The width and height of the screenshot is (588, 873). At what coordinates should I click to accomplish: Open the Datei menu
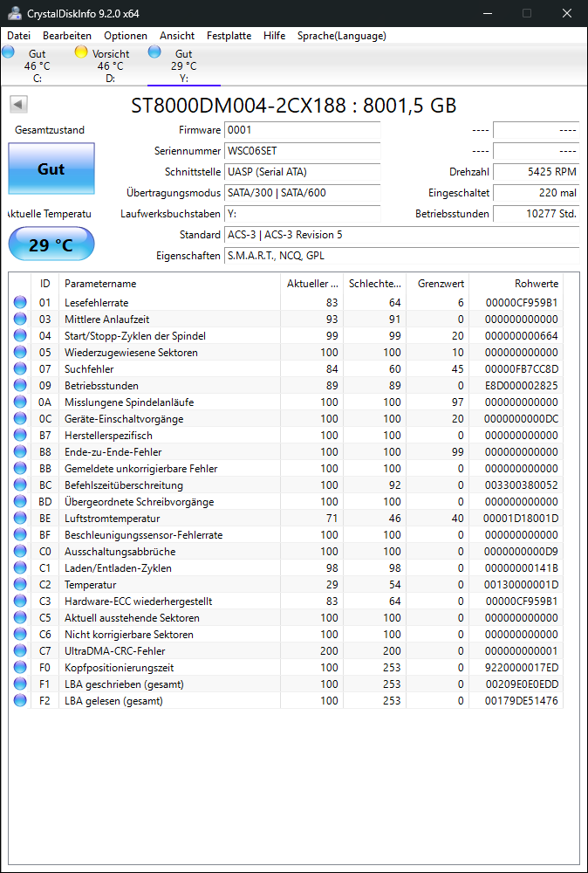pos(19,36)
